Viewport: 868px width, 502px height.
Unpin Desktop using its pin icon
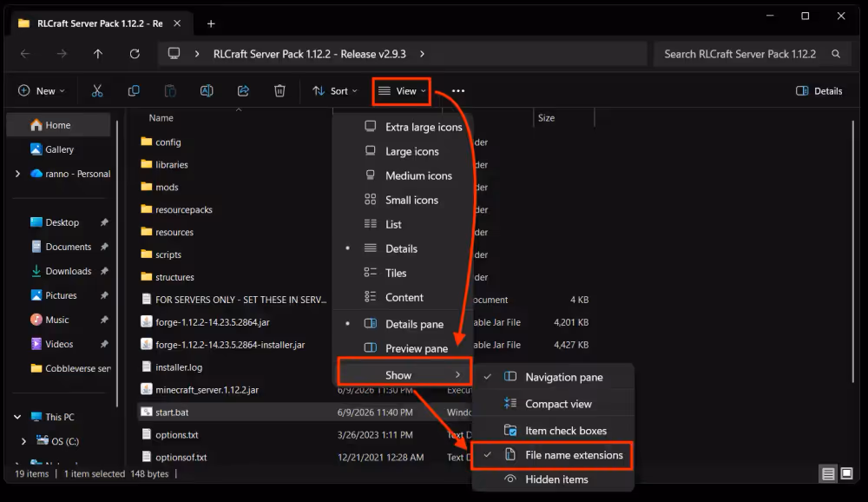(104, 222)
